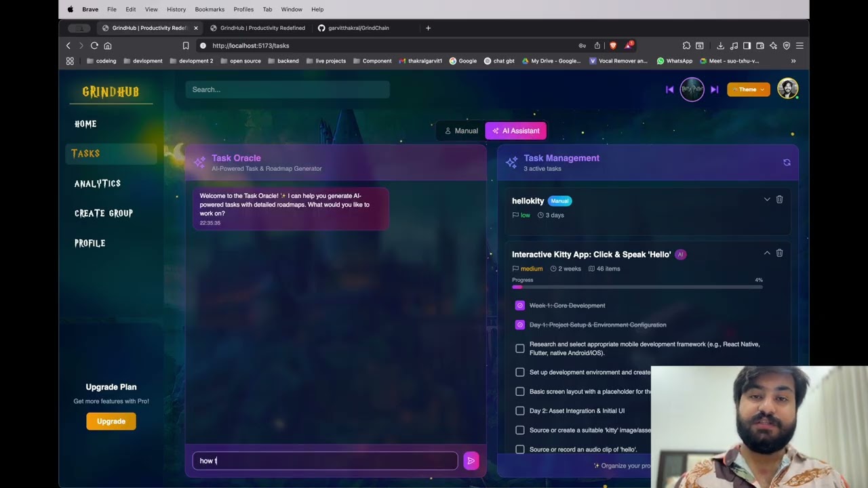Open the Theme dropdown
The width and height of the screenshot is (868, 488).
click(749, 89)
